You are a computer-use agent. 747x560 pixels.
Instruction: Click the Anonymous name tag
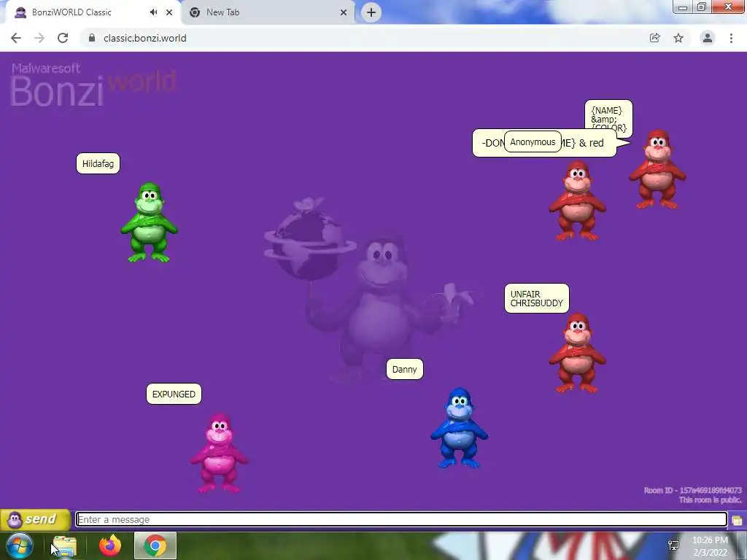pyautogui.click(x=533, y=142)
